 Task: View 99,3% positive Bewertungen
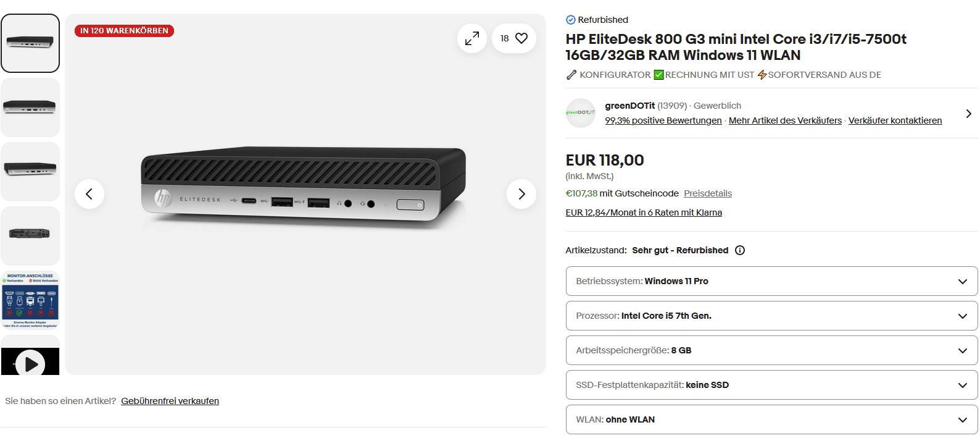pos(663,120)
